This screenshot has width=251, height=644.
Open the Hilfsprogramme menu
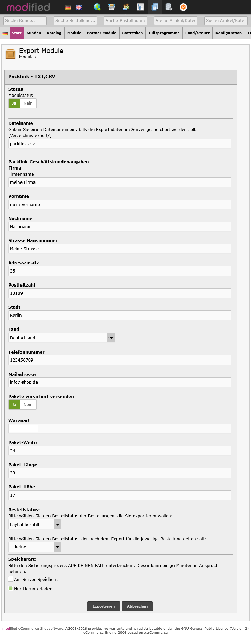(164, 33)
